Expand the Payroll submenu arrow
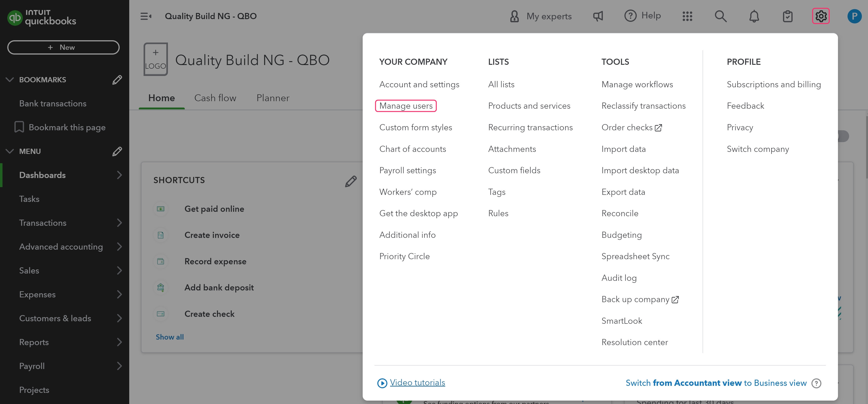This screenshot has width=868, height=404. click(x=119, y=366)
